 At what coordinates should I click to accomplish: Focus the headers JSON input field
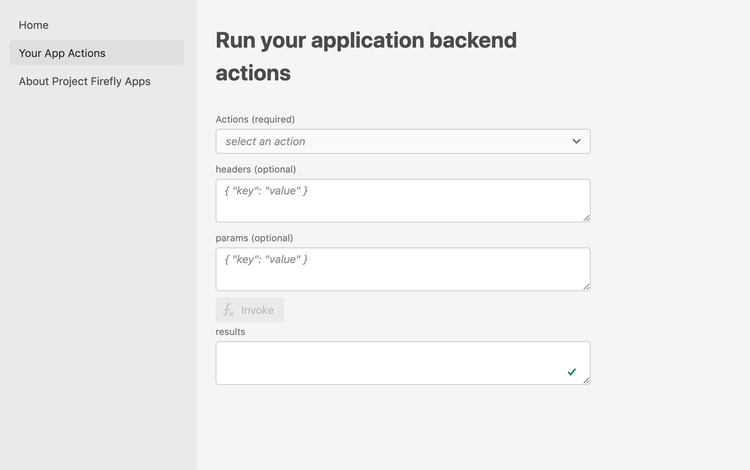[402, 200]
